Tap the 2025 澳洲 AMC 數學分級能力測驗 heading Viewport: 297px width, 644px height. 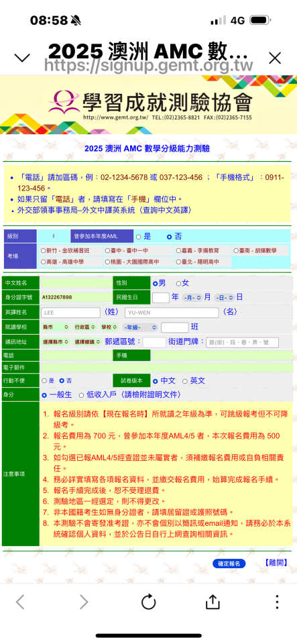(147, 149)
